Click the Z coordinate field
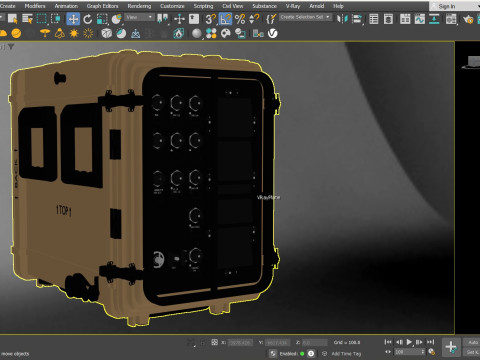This screenshot has height=360, width=480. point(314,342)
